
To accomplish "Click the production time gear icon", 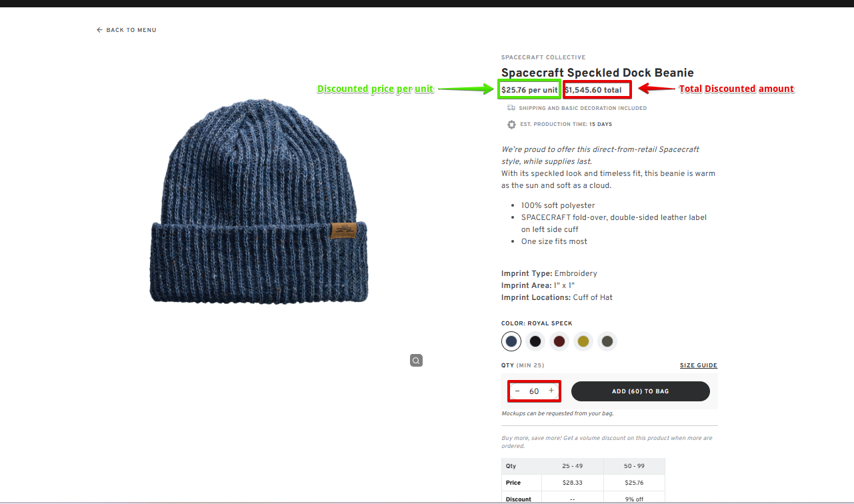I will click(x=511, y=124).
